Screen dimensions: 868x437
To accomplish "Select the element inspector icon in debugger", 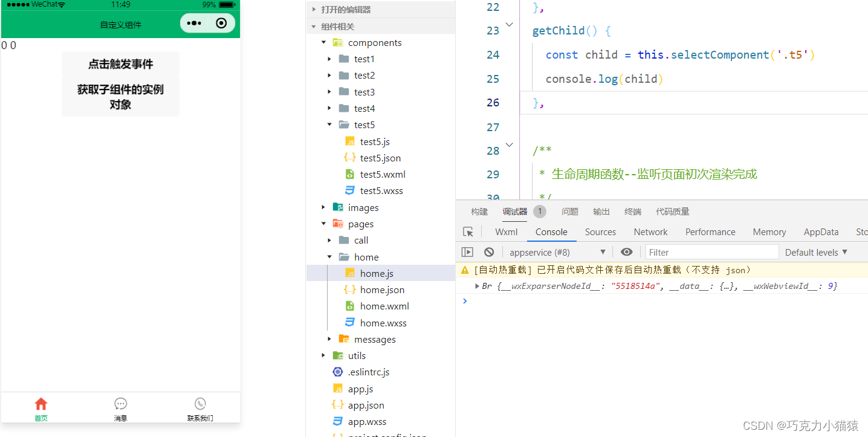I will point(468,231).
